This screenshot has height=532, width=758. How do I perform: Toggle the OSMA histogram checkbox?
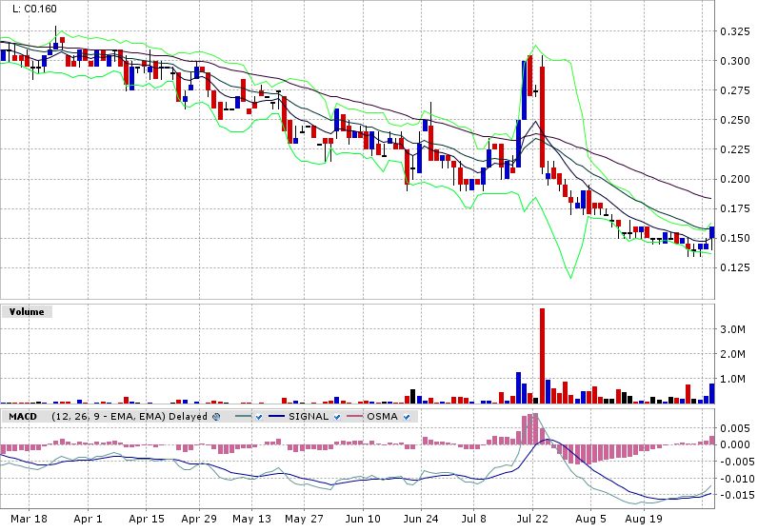[406, 417]
